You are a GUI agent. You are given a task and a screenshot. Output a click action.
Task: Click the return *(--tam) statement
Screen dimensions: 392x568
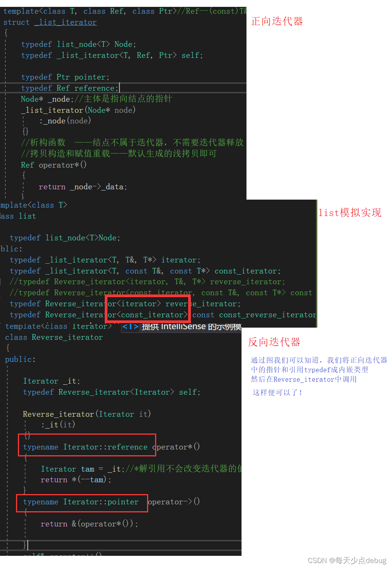click(76, 480)
